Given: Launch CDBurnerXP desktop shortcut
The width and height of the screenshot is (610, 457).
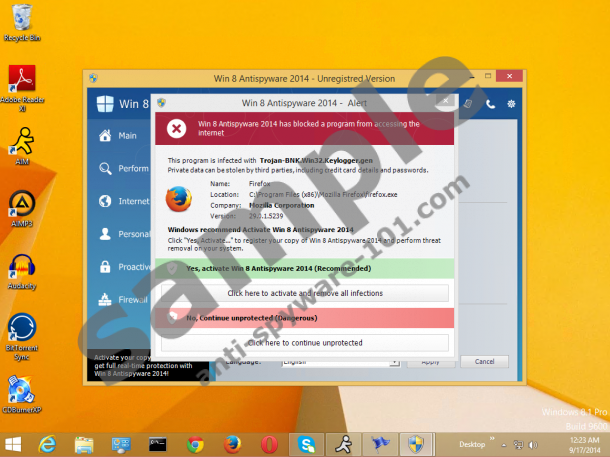Looking at the screenshot, I should [22, 394].
